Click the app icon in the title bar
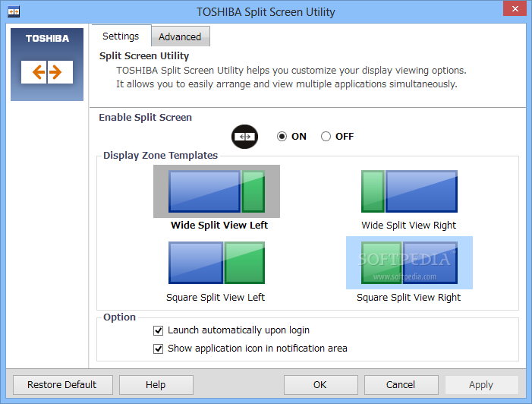Image resolution: width=532 pixels, height=404 pixels. tap(14, 12)
